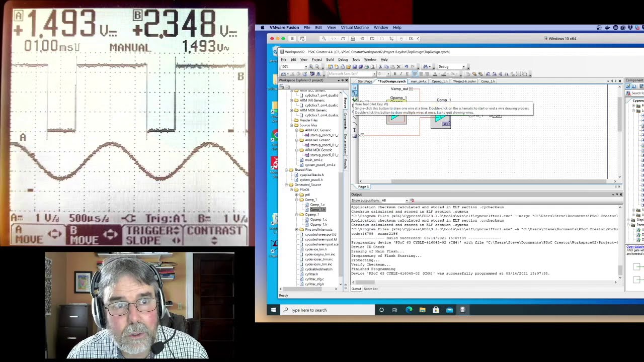Select Opamp_1.c file in tree

[x=318, y=219]
